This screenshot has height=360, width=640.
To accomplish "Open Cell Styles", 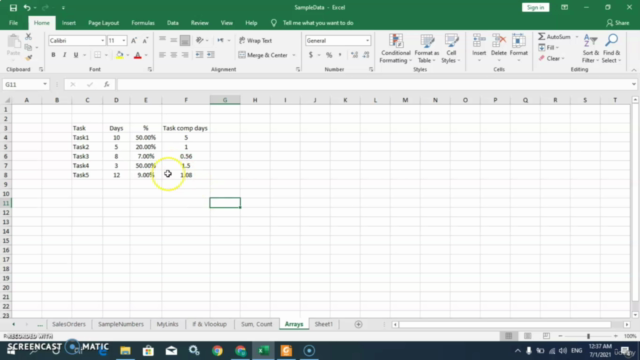I will [x=451, y=48].
